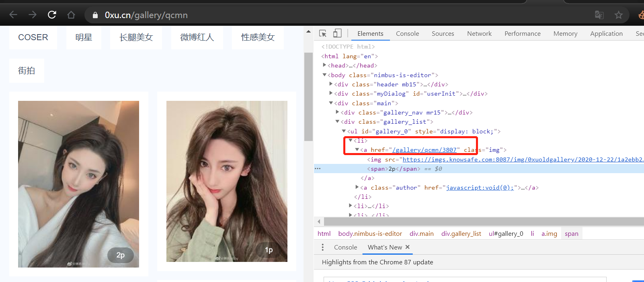Open the imgs.knowsafe.com image src link
The width and height of the screenshot is (644, 282).
[523, 159]
